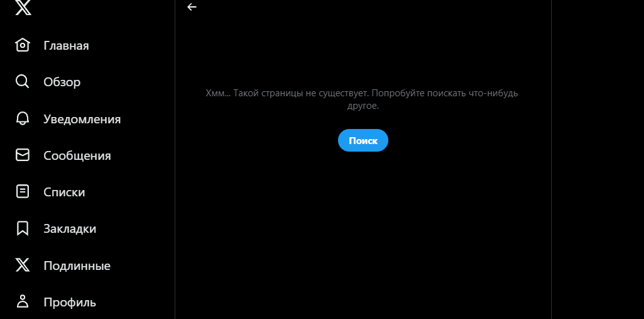Image resolution: width=644 pixels, height=319 pixels.
Task: Select Уведомления in the sidebar
Action: pos(82,119)
